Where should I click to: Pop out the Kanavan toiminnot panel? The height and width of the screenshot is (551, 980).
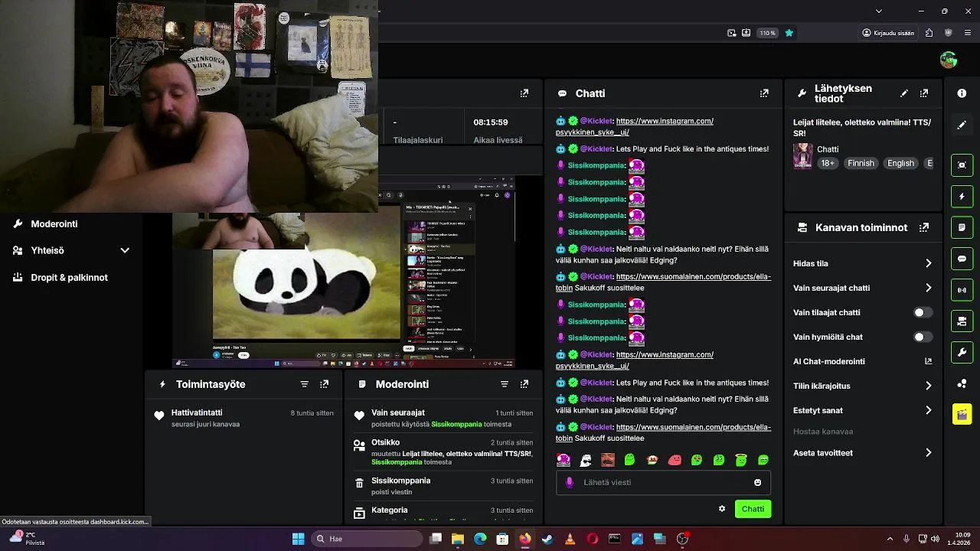[924, 227]
